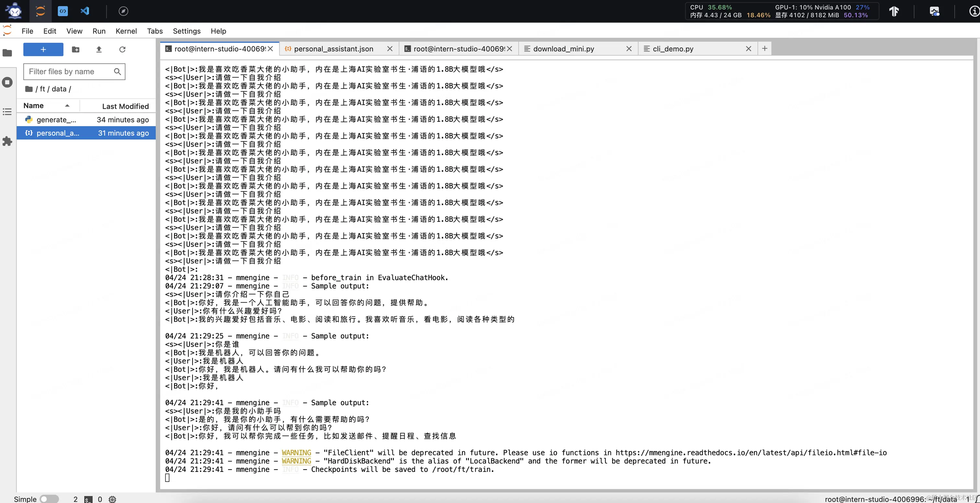This screenshot has width=980, height=503.
Task: Click the compass icon in top bar
Action: [x=123, y=11]
